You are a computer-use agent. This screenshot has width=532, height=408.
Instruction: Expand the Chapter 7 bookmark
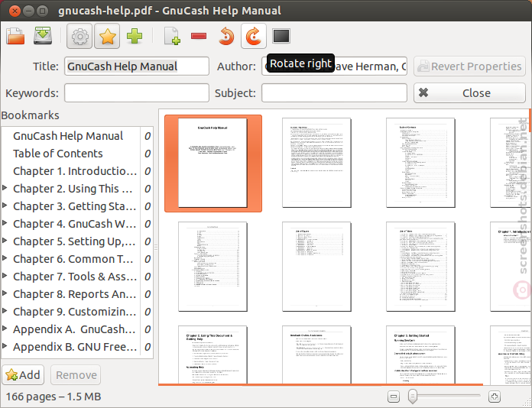[x=5, y=276]
